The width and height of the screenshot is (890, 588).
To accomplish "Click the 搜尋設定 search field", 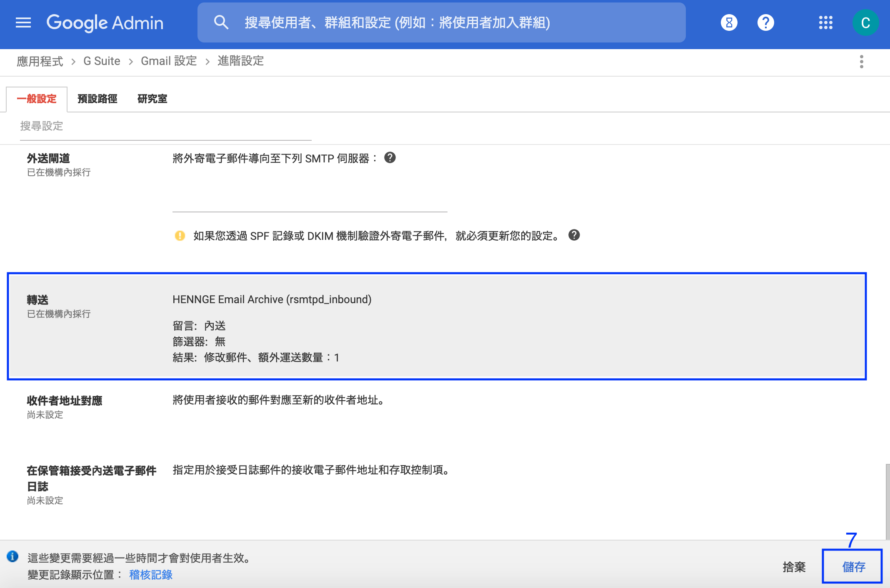I will [166, 127].
